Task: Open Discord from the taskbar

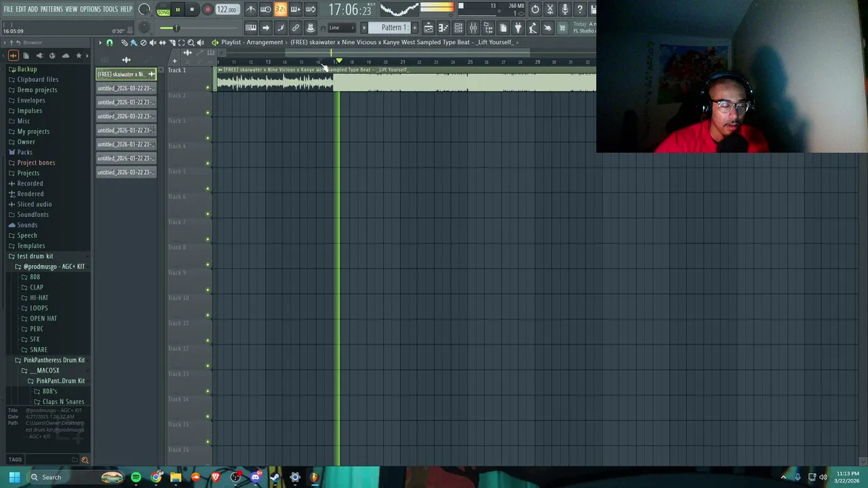Action: (x=255, y=477)
